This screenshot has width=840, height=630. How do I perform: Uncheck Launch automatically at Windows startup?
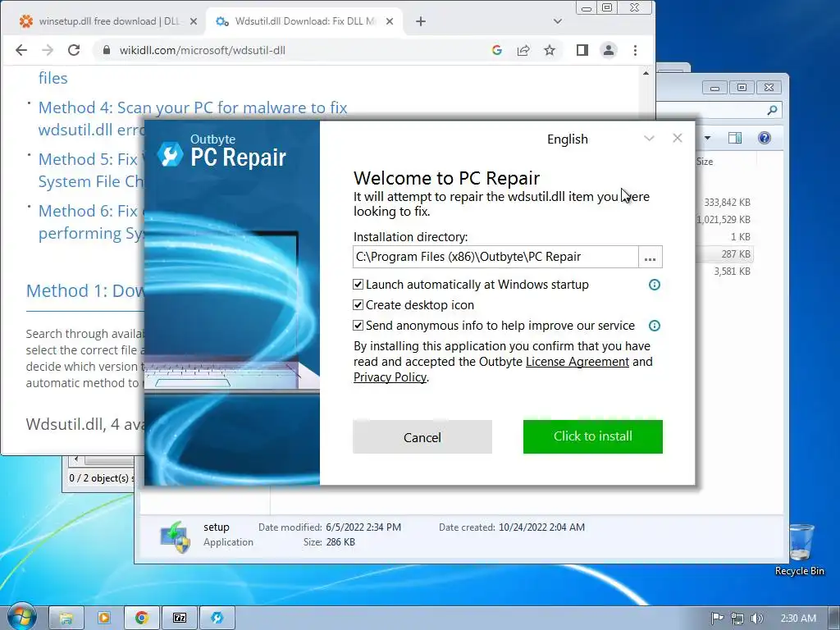tap(358, 285)
